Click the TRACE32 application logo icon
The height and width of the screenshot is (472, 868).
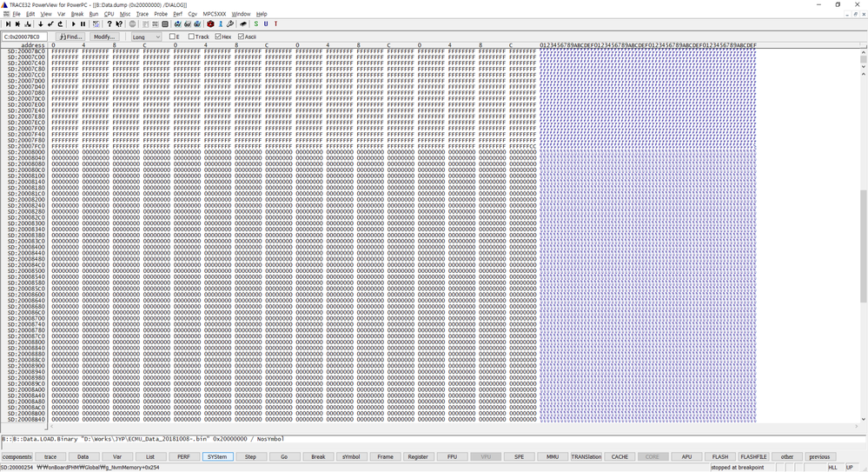[x=4, y=4]
